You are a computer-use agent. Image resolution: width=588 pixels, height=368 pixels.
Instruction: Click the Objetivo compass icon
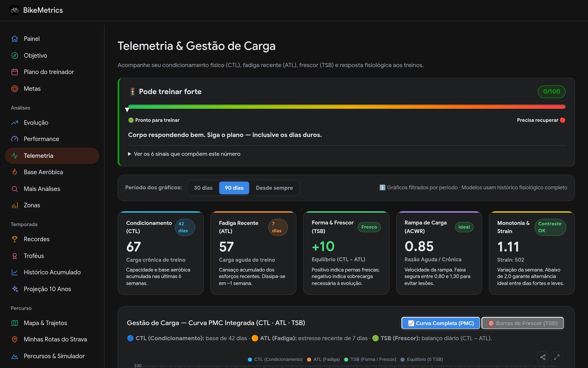click(15, 56)
